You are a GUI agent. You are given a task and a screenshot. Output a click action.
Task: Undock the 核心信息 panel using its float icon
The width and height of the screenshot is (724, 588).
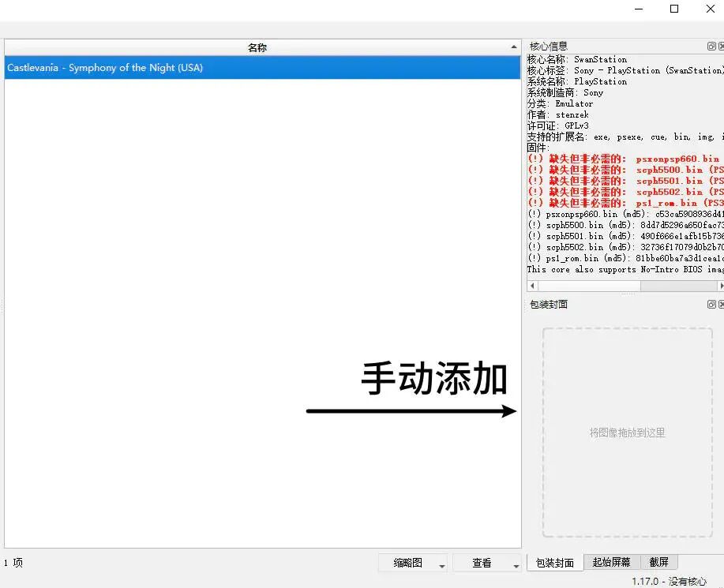point(711,46)
